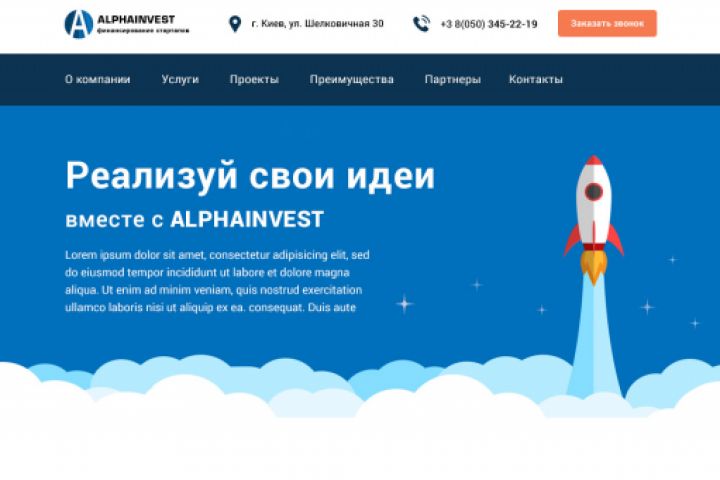Screen dimensions: 720x480
Task: Click the orange Заказать звонок button
Action: [607, 23]
